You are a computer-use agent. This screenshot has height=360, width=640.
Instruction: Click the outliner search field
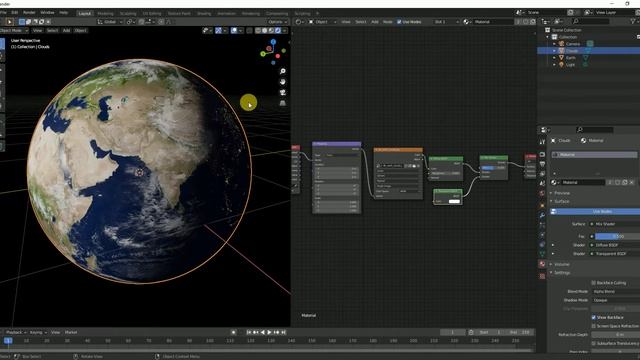pyautogui.click(x=590, y=21)
